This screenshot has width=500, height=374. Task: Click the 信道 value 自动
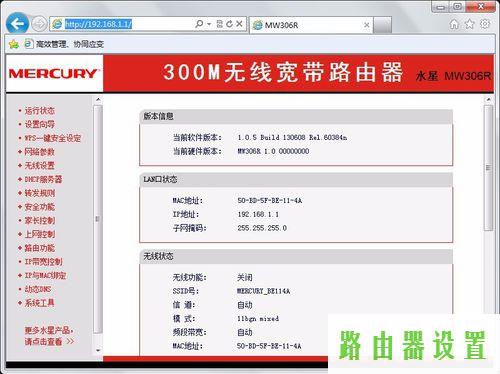245,305
